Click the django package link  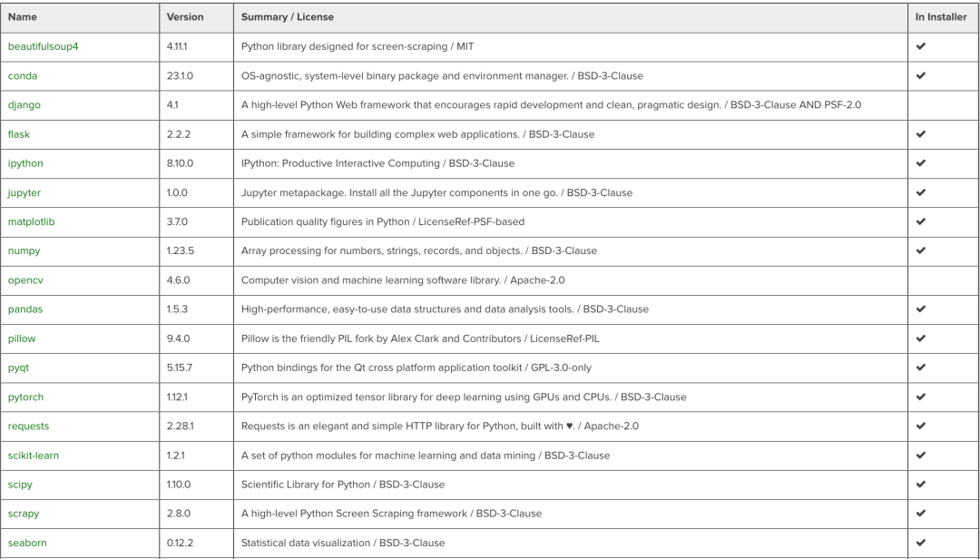click(24, 105)
